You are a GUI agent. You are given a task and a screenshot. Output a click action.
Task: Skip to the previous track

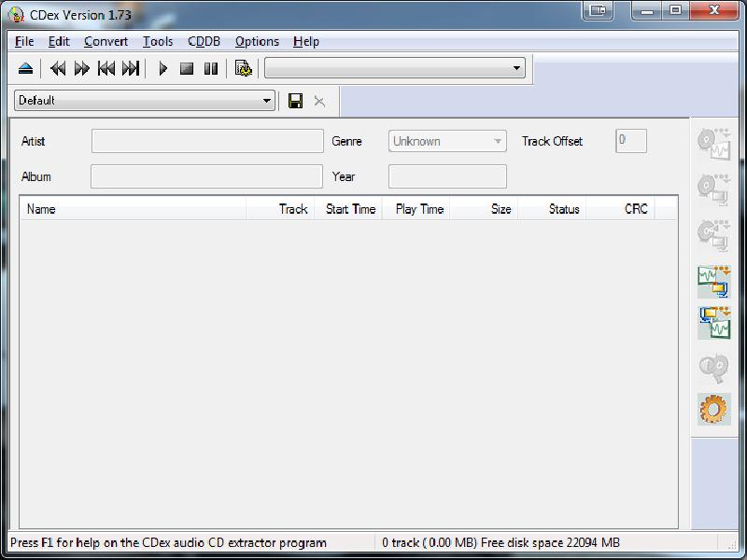(106, 68)
